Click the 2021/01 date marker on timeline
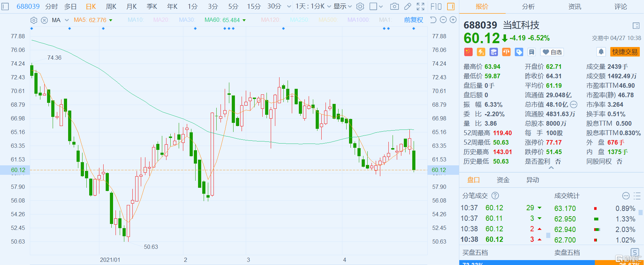 pyautogui.click(x=110, y=260)
